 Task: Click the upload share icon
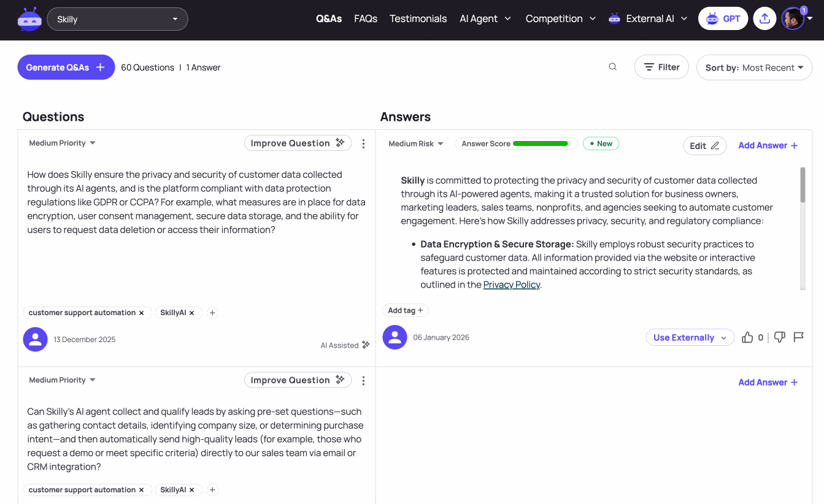click(x=764, y=18)
